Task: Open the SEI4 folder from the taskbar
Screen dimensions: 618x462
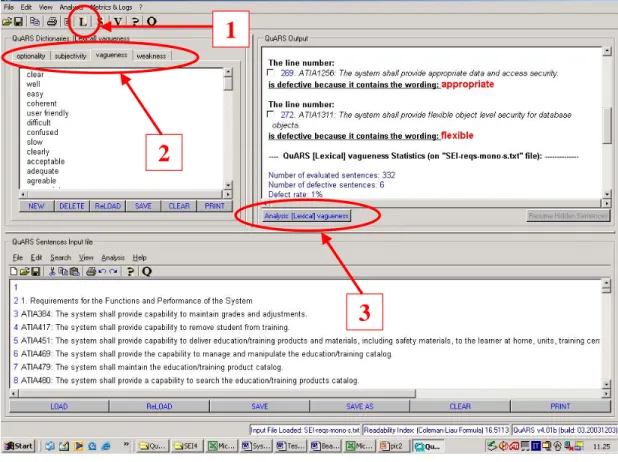Action: coord(186,446)
